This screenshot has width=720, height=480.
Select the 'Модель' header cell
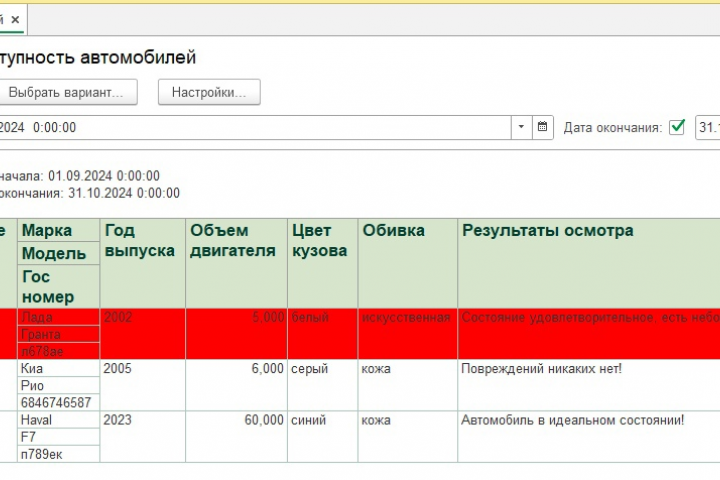point(58,253)
